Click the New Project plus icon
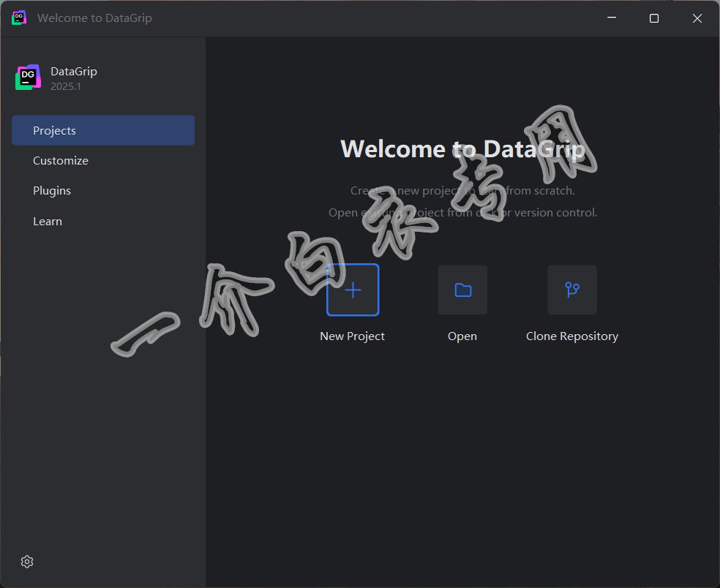 point(353,290)
